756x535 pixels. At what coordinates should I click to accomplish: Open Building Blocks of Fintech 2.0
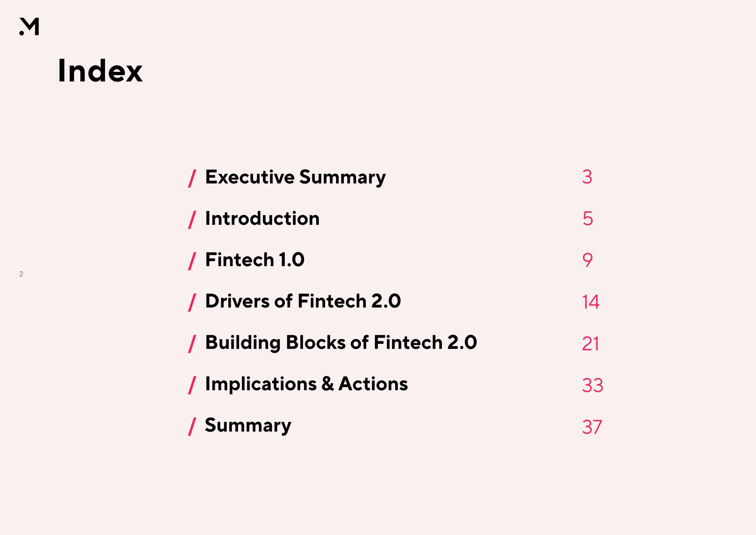tap(341, 343)
